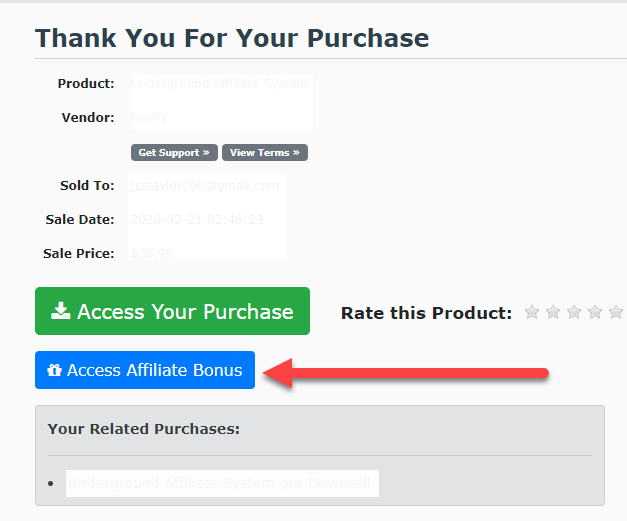Rate the product two stars
Image resolution: width=627 pixels, height=521 pixels.
tap(553, 313)
